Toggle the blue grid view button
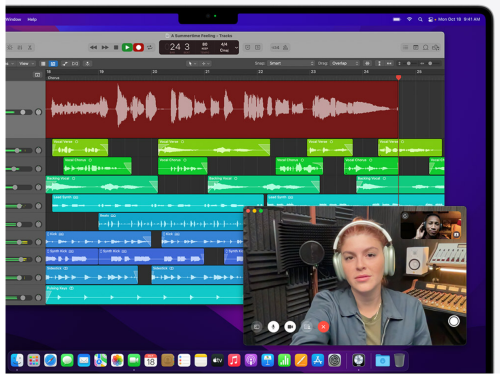Image resolution: width=500 pixels, height=383 pixels. [x=53, y=63]
